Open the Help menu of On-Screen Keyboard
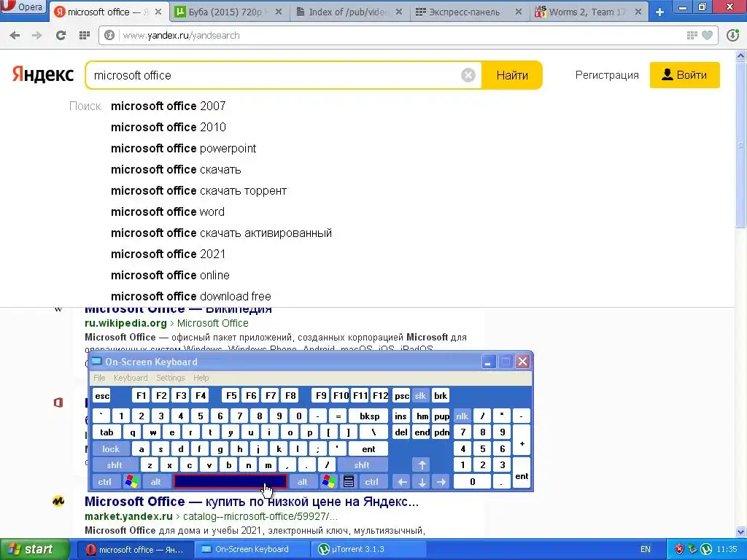This screenshot has width=747, height=560. (201, 378)
